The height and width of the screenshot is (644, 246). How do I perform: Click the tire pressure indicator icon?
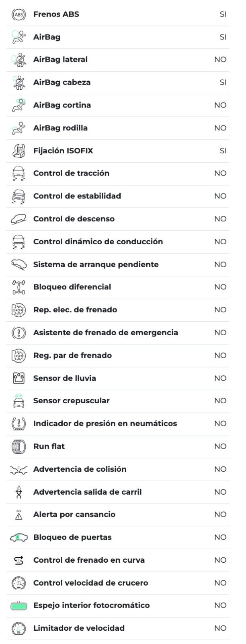19,424
